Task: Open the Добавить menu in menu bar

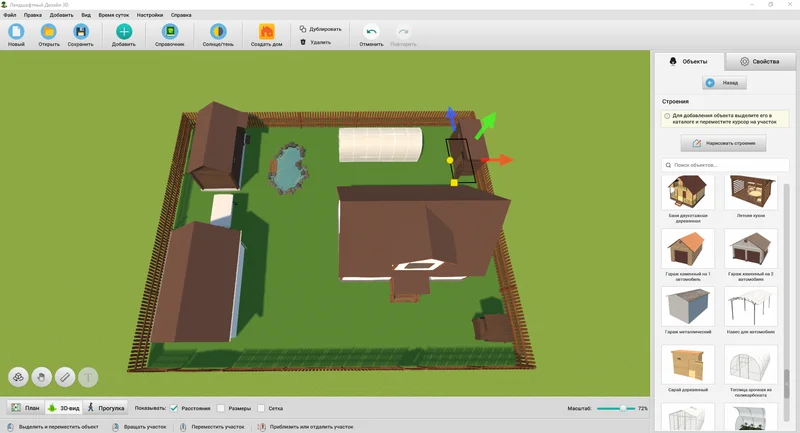Action: [x=61, y=15]
